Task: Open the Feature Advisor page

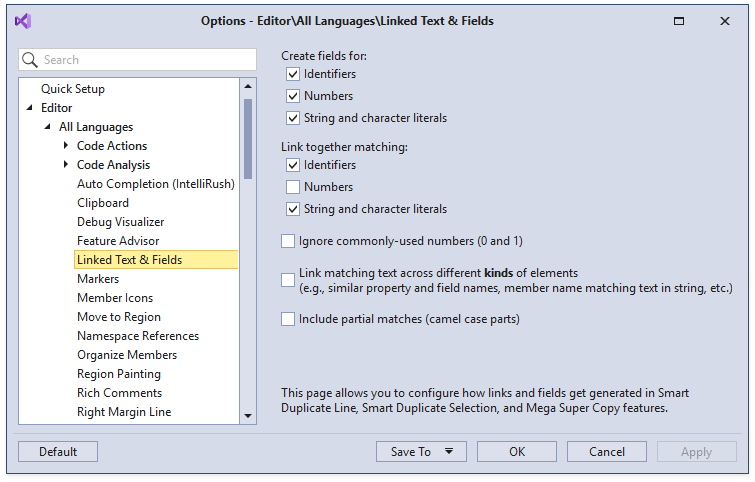Action: point(118,241)
